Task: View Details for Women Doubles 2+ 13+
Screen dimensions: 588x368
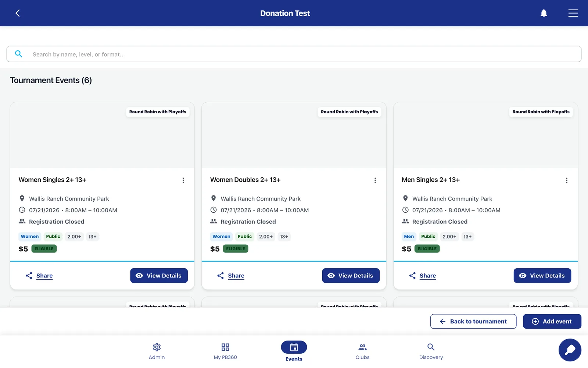Action: [x=351, y=276]
